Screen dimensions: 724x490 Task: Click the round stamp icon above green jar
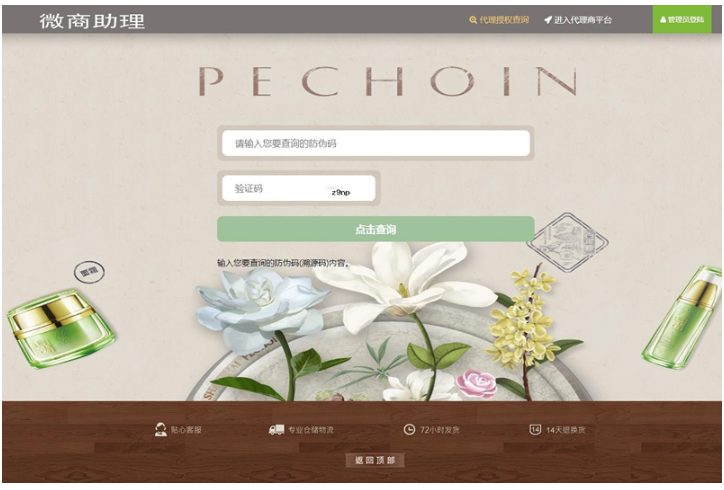pos(89,272)
